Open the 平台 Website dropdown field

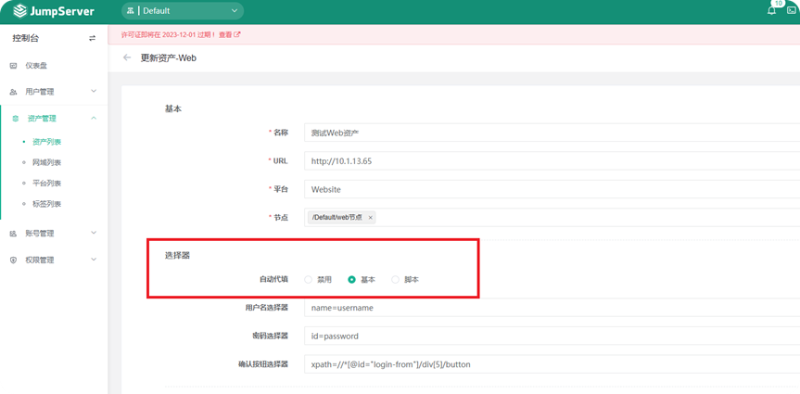click(552, 189)
